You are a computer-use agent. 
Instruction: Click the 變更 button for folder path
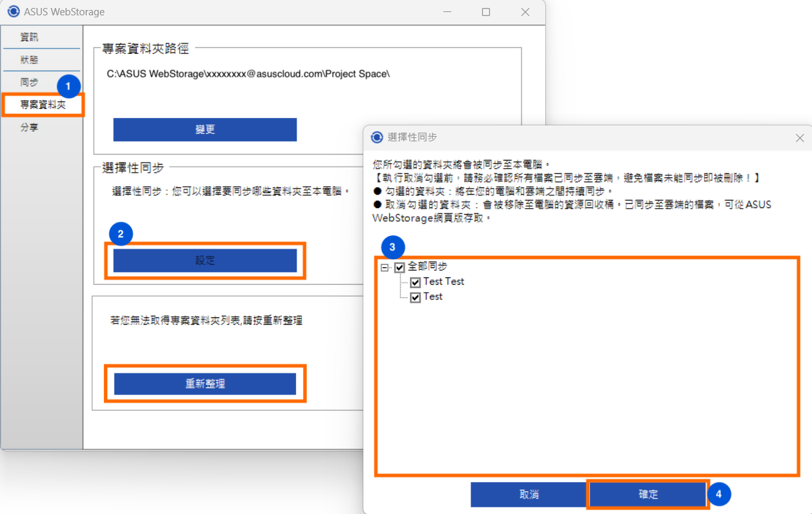205,130
